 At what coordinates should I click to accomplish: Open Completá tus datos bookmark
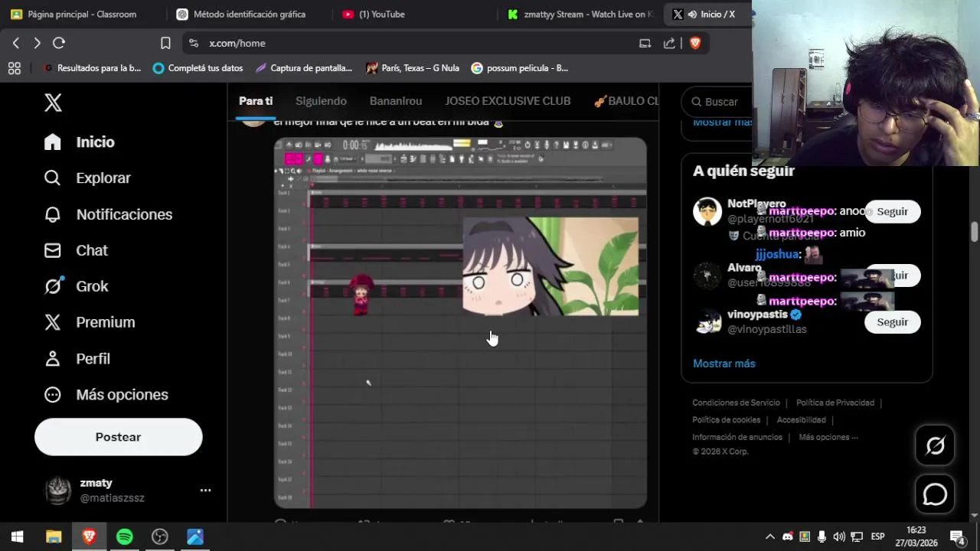tap(198, 68)
